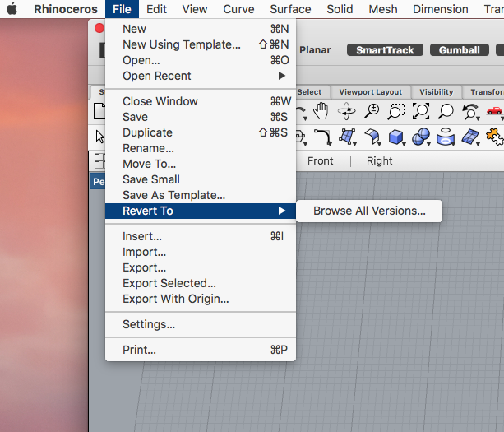Switch to the Right viewport tab
This screenshot has height=432, width=504.
[x=379, y=160]
